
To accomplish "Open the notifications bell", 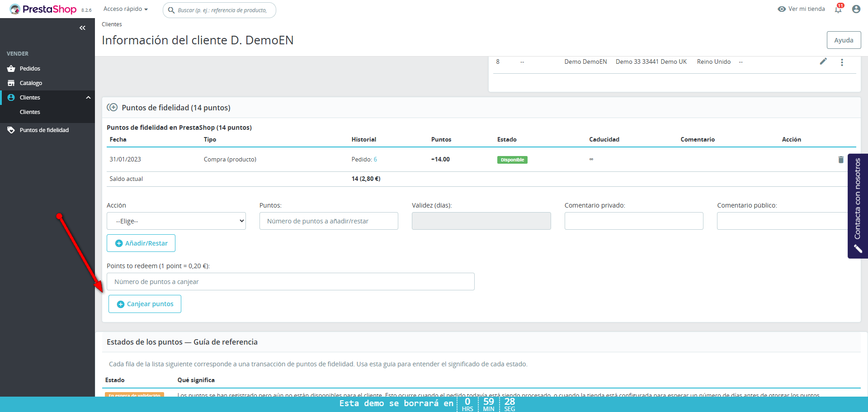I will point(838,9).
